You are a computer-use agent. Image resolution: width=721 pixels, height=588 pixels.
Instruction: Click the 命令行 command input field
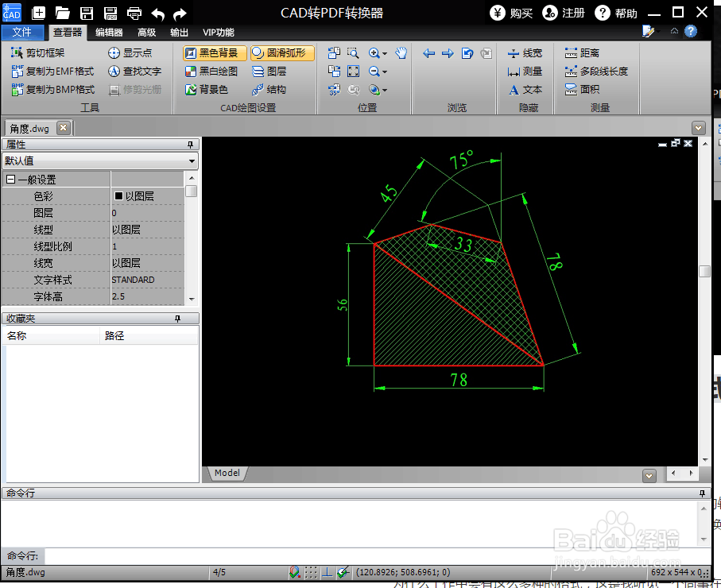pos(377,556)
